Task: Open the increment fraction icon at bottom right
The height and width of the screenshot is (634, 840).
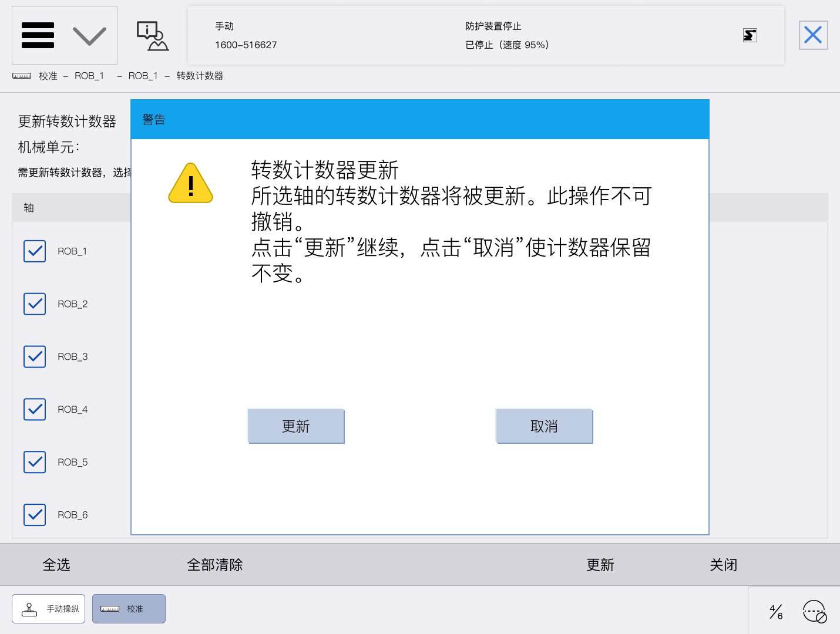Action: click(x=776, y=612)
